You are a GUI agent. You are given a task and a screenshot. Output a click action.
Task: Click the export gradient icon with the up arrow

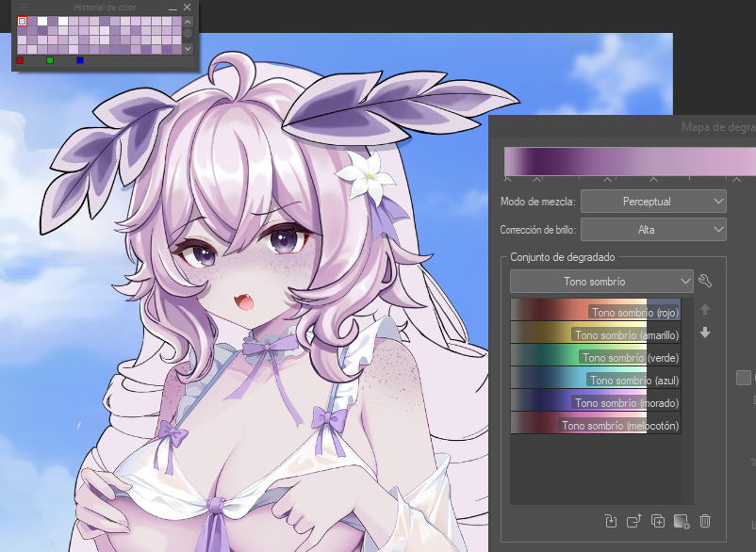[633, 521]
